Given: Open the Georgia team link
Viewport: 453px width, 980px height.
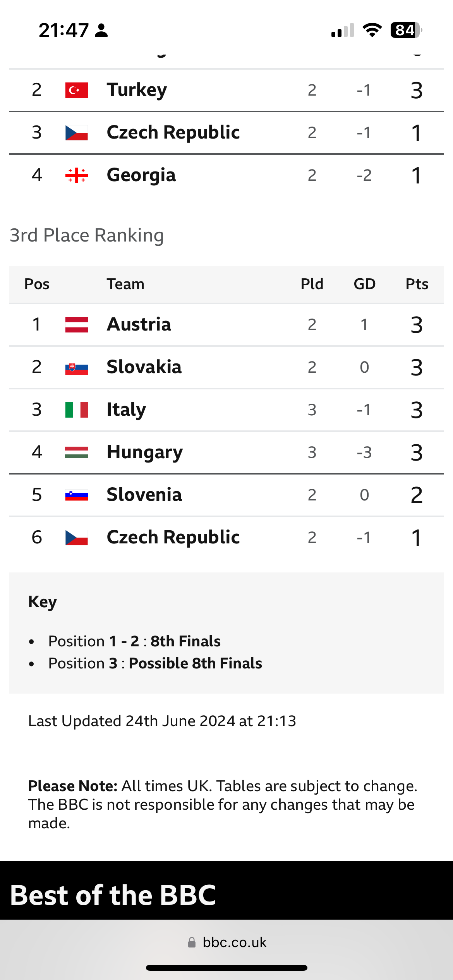Looking at the screenshot, I should tap(141, 175).
